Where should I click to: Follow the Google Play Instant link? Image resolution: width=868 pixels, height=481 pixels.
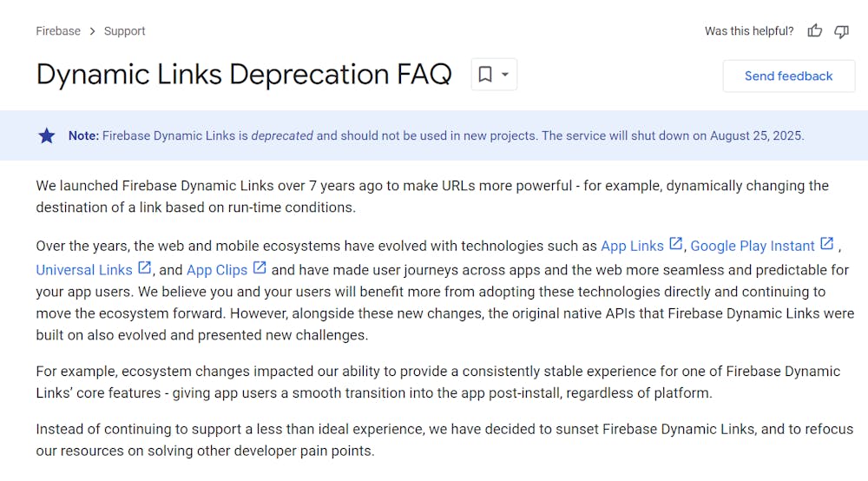(752, 246)
